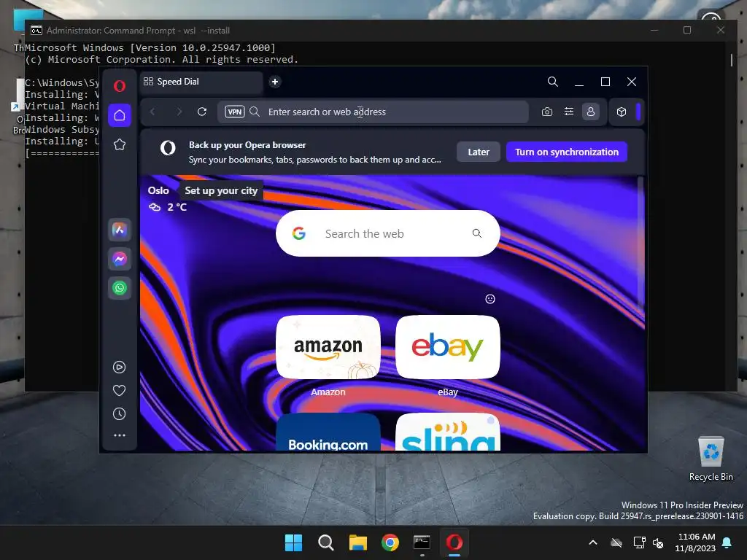
Task: Open taskbar Search icon
Action: [x=326, y=542]
